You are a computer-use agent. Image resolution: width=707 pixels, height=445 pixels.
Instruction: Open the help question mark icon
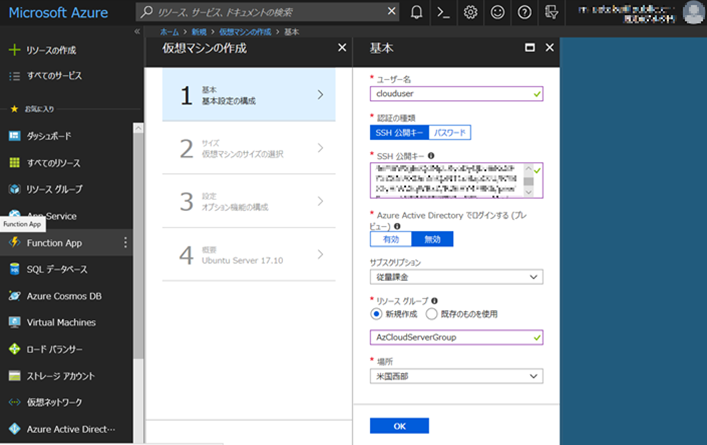pyautogui.click(x=524, y=12)
